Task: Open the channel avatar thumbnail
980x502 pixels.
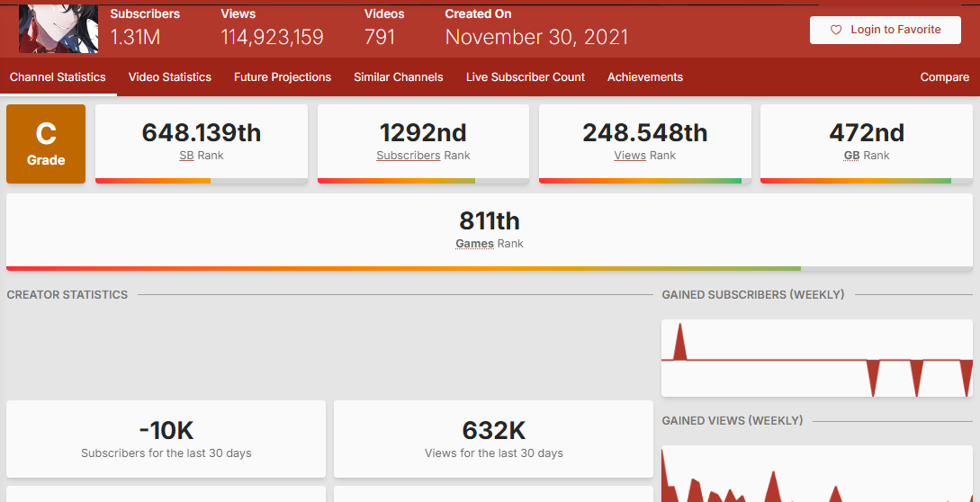Action: tap(58, 28)
